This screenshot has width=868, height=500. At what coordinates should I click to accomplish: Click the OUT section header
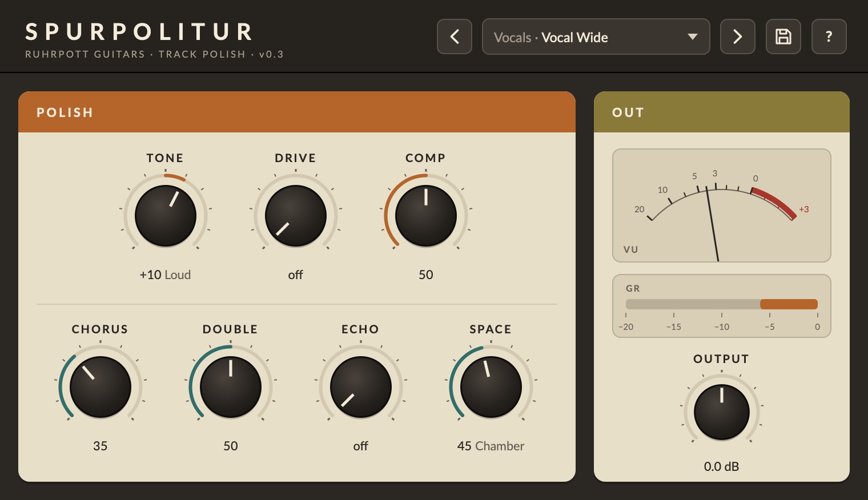tap(722, 112)
